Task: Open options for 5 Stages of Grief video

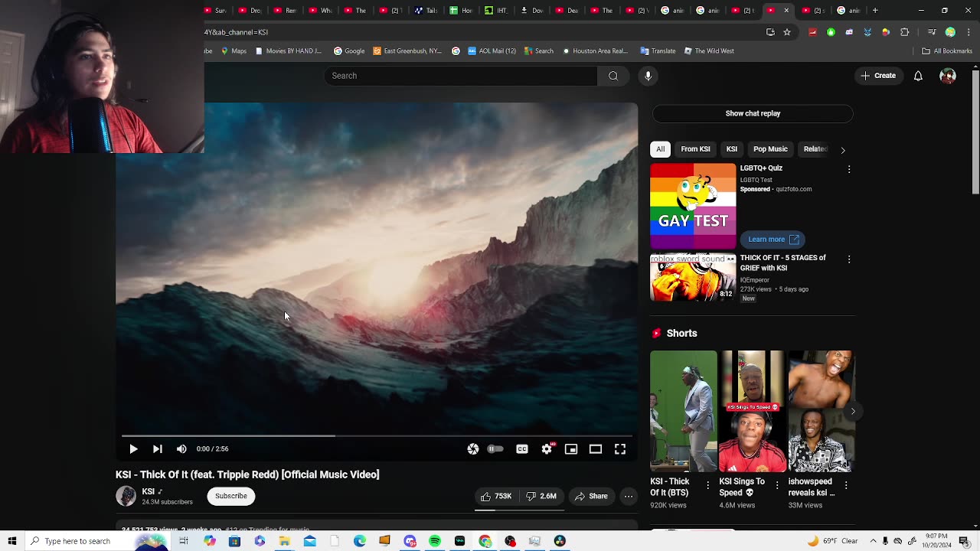Action: [x=849, y=259]
